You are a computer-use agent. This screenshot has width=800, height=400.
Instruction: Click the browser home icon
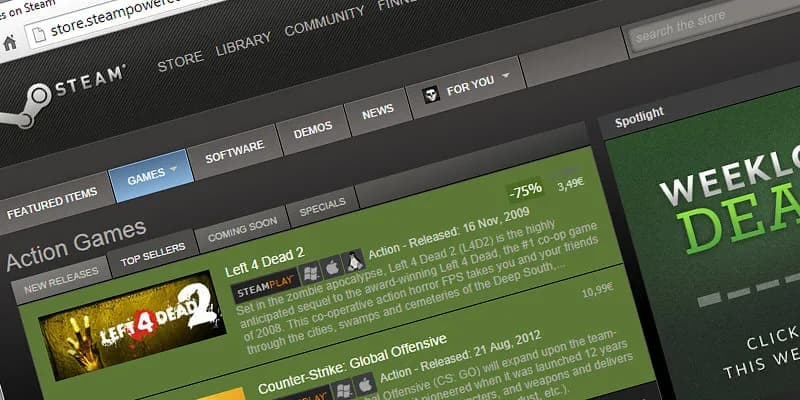(8, 43)
